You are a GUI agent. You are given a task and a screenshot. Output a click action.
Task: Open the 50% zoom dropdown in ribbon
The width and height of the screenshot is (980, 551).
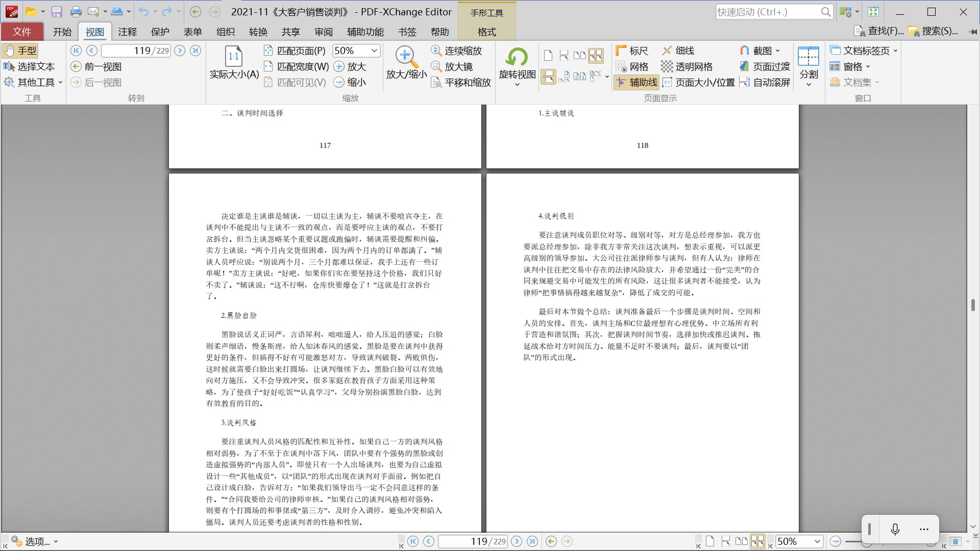pyautogui.click(x=374, y=51)
